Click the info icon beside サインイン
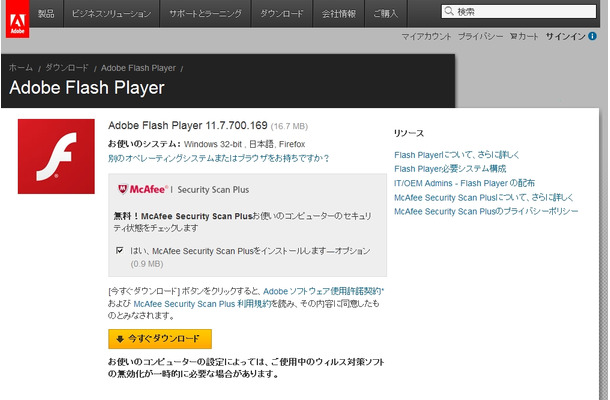Image resolution: width=610 pixels, height=400 pixels. pos(592,36)
